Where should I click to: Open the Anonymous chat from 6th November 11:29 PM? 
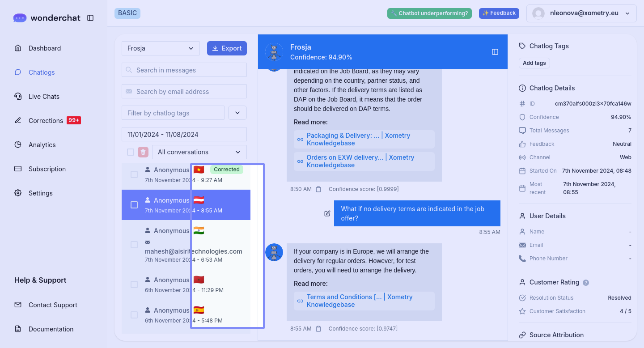click(x=186, y=284)
